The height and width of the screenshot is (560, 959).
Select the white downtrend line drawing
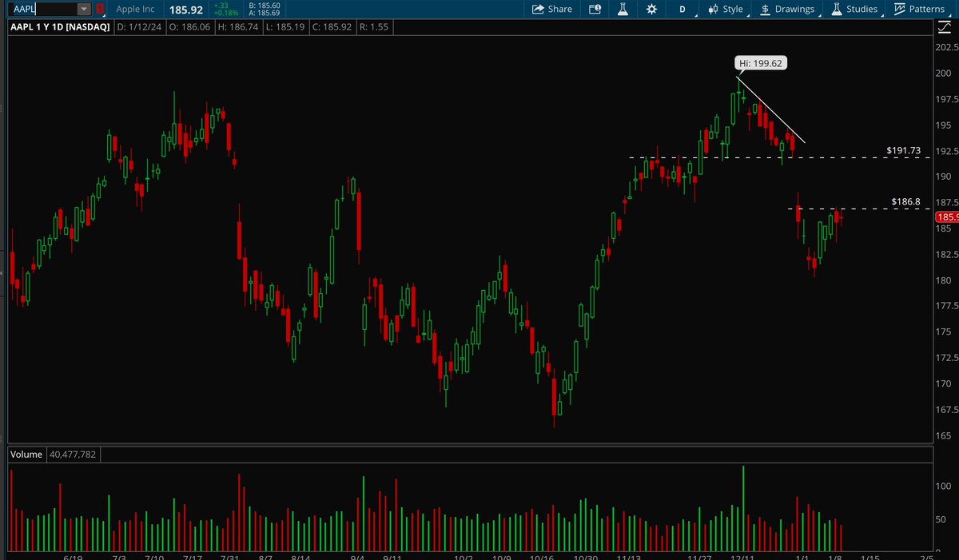tap(770, 110)
